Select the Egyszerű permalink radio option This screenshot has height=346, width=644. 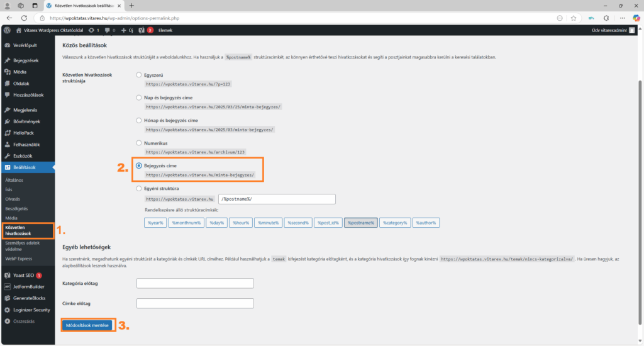140,75
